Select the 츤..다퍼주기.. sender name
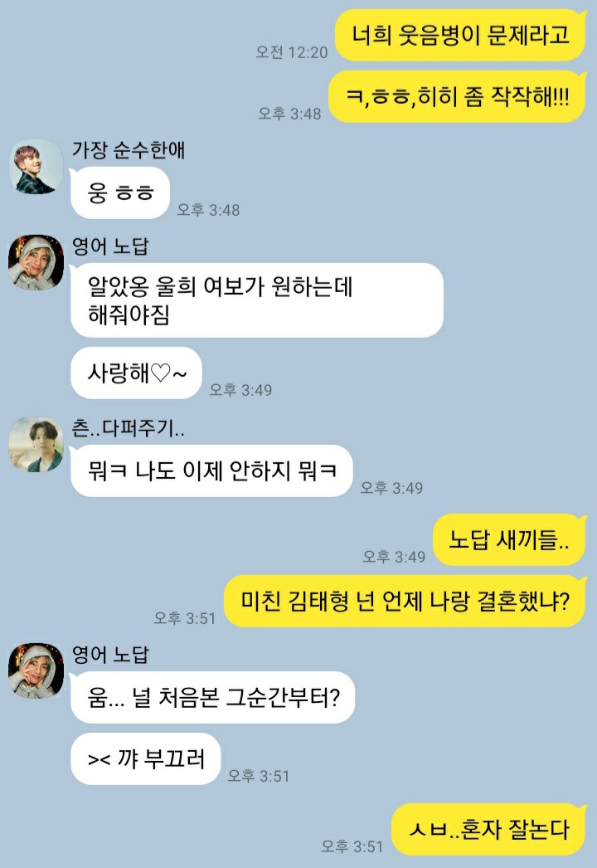Image resolution: width=597 pixels, height=868 pixels. pos(128,428)
